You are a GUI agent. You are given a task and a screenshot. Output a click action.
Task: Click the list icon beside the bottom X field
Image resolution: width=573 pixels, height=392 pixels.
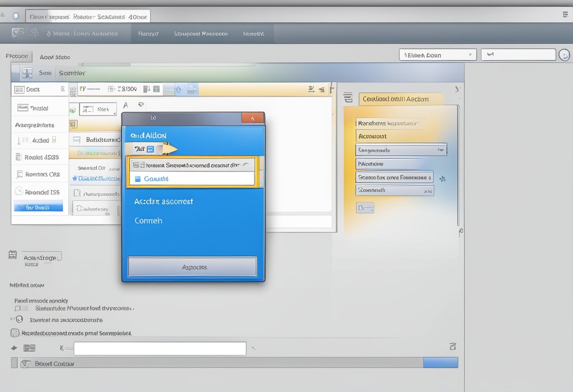29,348
